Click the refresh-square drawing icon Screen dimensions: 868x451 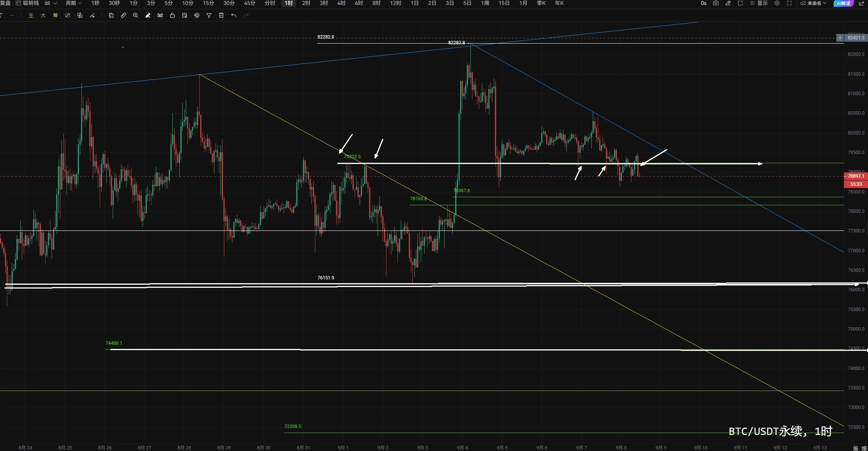pyautogui.click(x=80, y=16)
